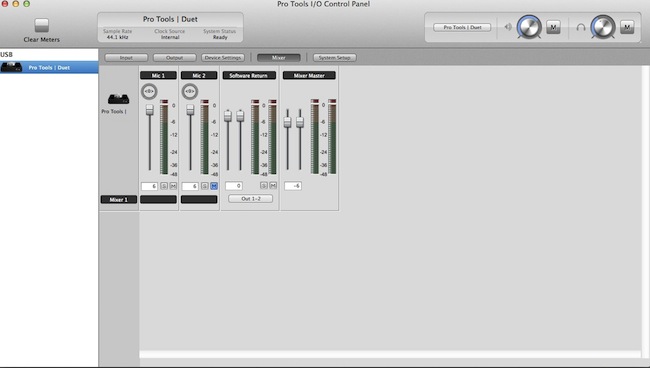
Task: Click the headphone icon
Action: tap(581, 27)
